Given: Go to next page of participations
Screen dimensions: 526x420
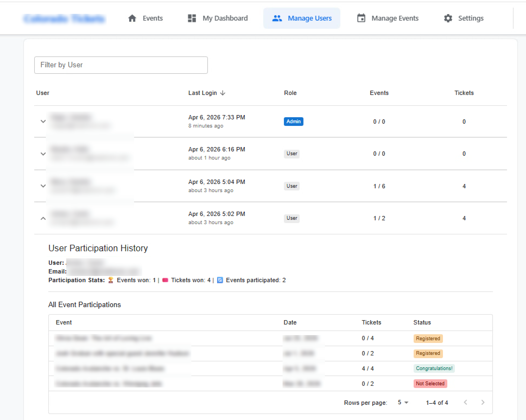Looking at the screenshot, I should tap(483, 402).
